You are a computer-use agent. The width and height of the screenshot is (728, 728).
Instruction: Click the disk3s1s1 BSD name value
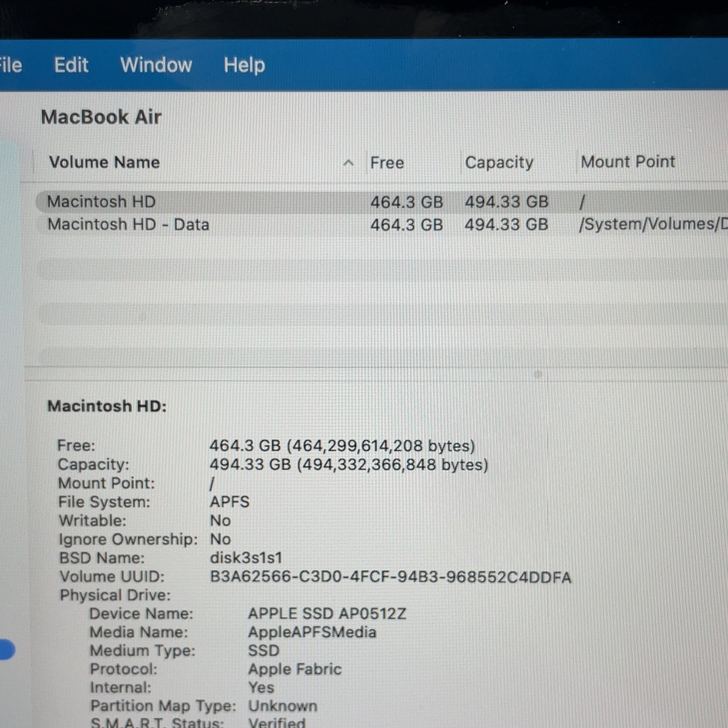[x=246, y=558]
